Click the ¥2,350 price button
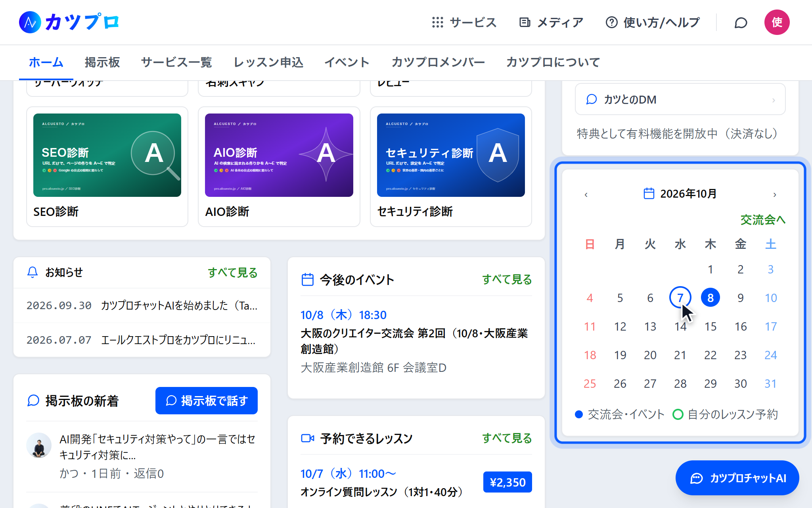The image size is (812, 508). click(507, 482)
